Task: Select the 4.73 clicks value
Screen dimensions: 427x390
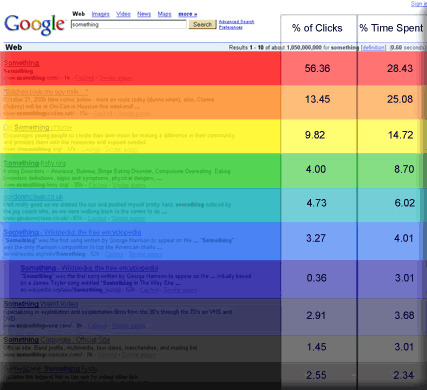Action: 316,203
